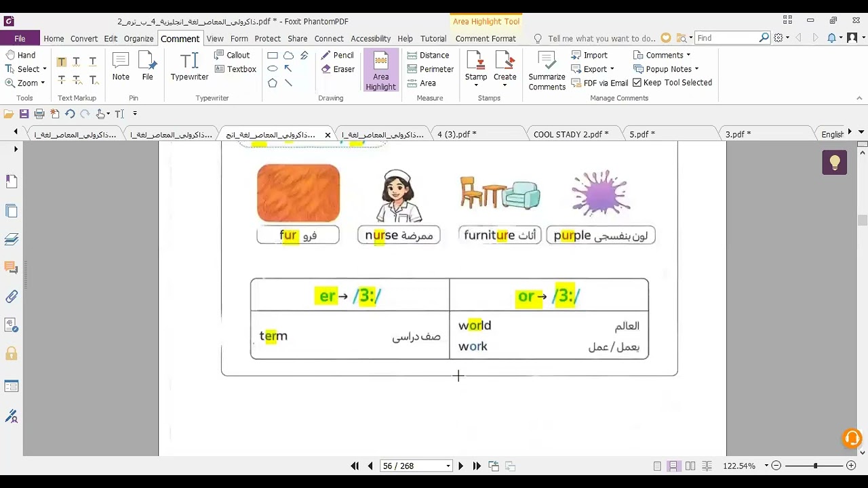Choose the Cloud drawing tool
This screenshot has width=868, height=488.
click(288, 56)
